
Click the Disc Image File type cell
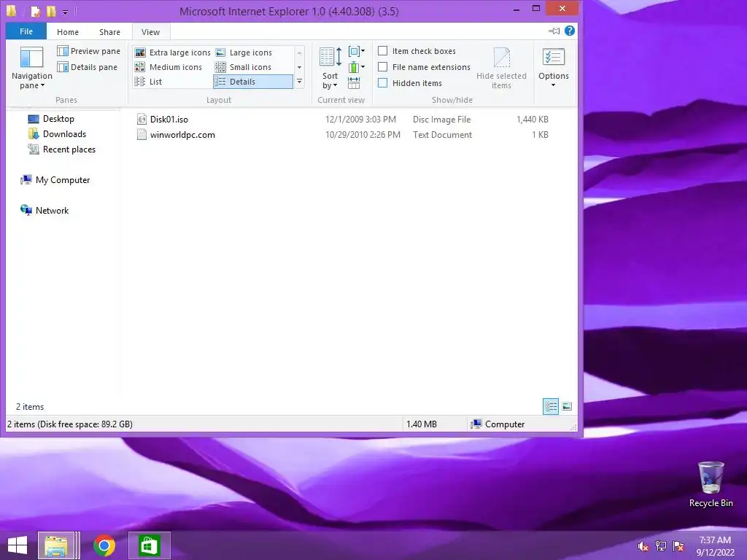441,120
